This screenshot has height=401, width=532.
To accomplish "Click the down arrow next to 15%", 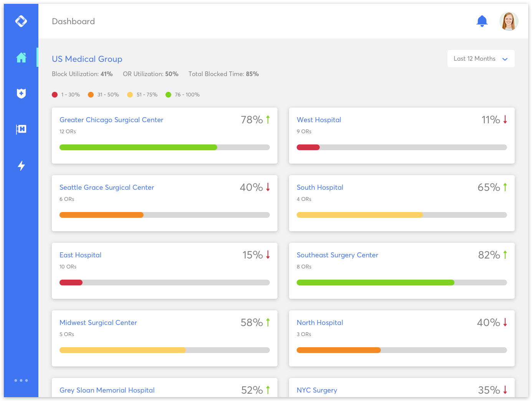I will click(x=268, y=255).
